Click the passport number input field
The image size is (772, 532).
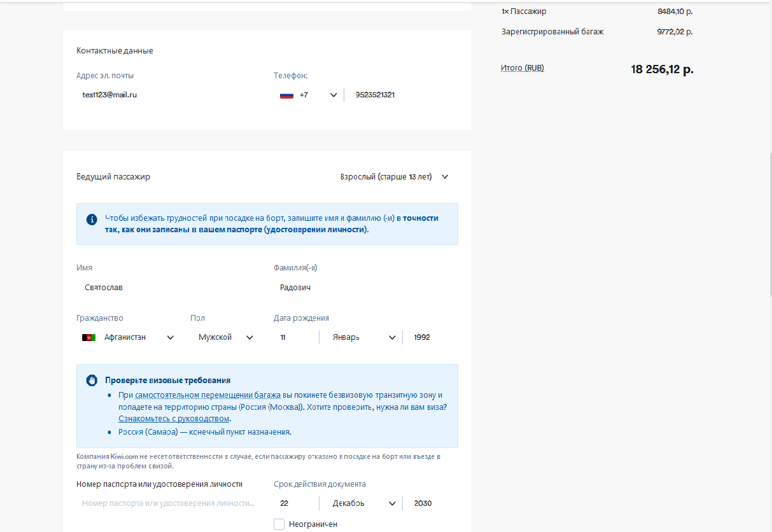click(x=169, y=503)
